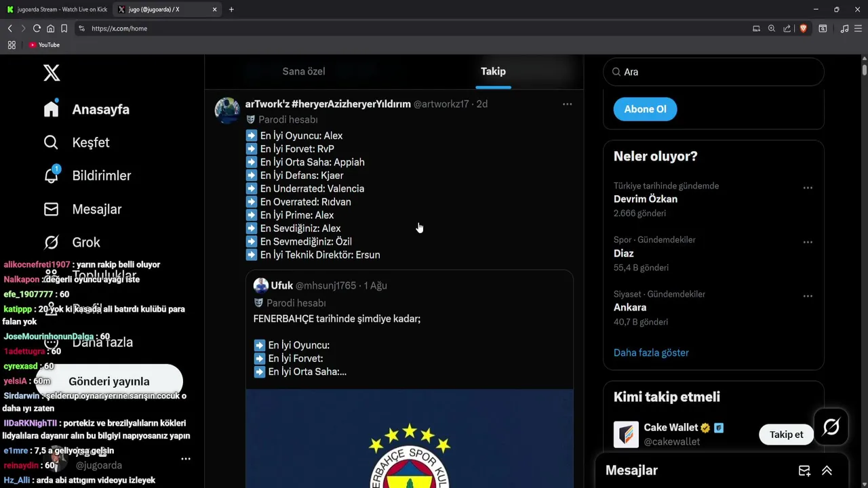Image resolution: width=868 pixels, height=488 pixels.
Task: Go to browser home page
Action: point(50,28)
